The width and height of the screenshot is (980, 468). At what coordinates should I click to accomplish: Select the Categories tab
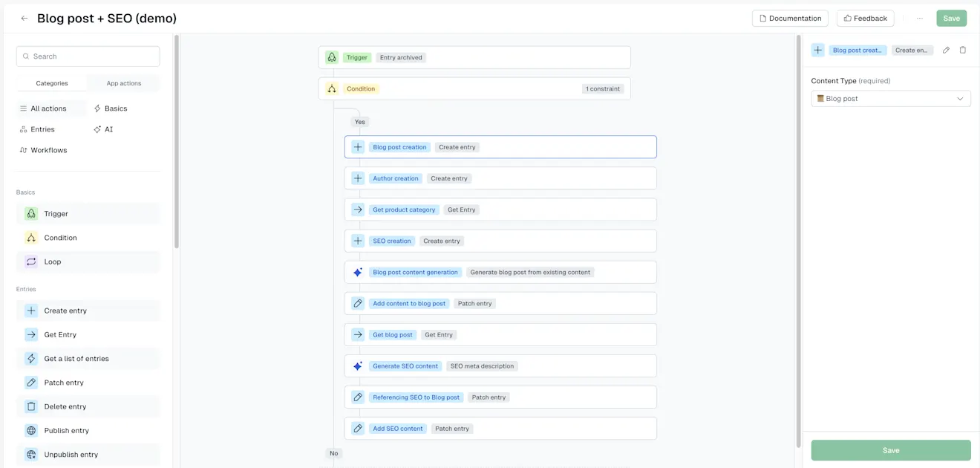pos(51,82)
